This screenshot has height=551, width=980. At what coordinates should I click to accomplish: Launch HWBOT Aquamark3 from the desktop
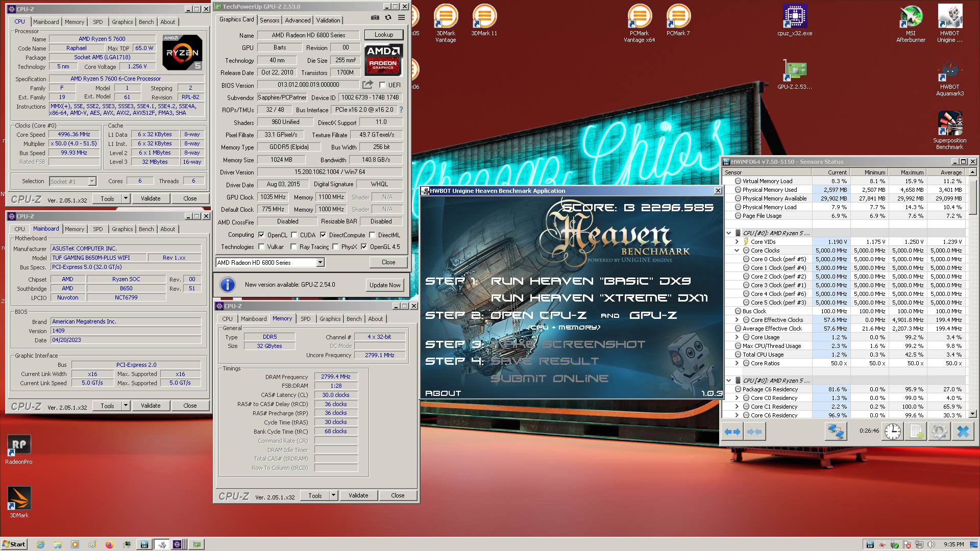click(949, 78)
